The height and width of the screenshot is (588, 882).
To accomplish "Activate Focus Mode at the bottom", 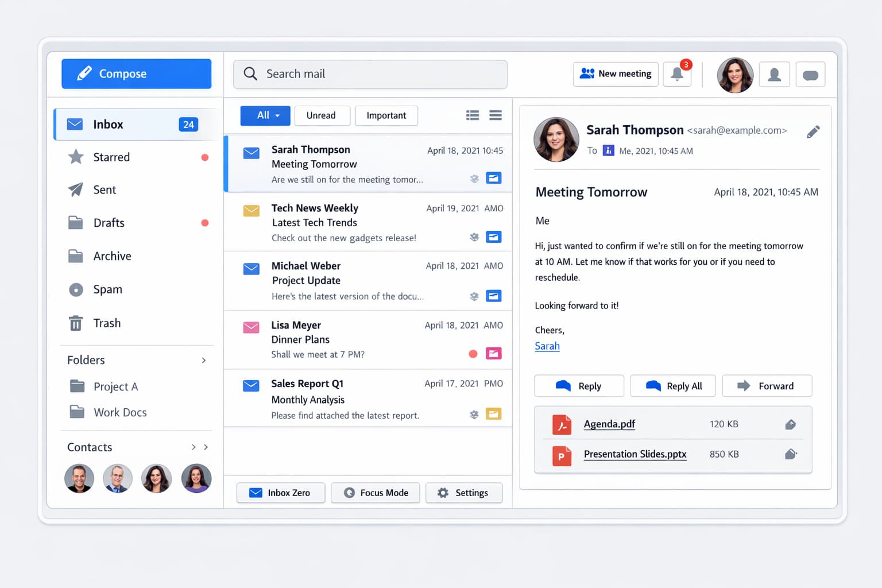I will pyautogui.click(x=375, y=493).
